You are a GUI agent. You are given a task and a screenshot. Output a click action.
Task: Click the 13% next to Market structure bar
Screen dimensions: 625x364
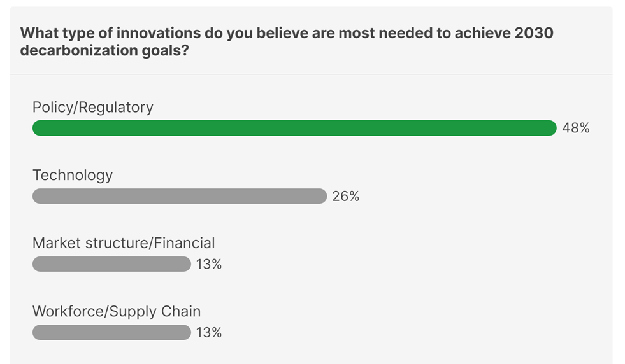click(x=209, y=264)
